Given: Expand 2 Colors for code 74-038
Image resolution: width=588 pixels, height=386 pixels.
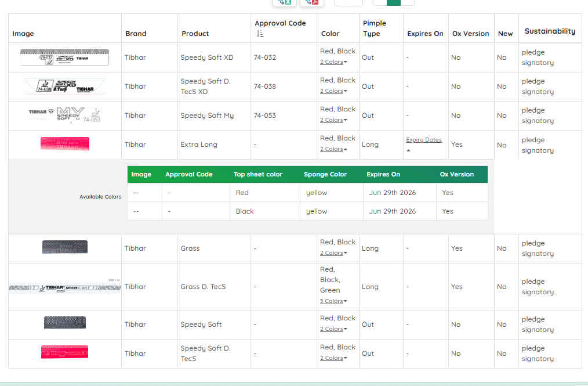Looking at the screenshot, I should coord(333,91).
